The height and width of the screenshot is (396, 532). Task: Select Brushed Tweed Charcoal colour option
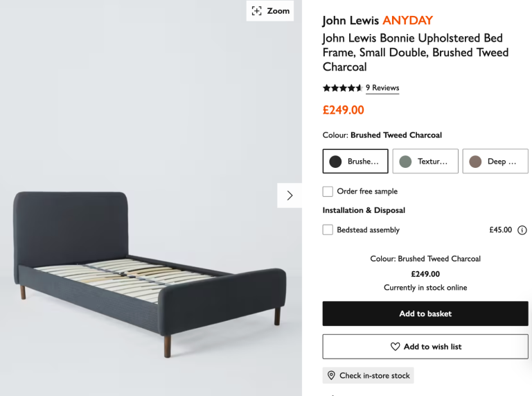[x=355, y=162]
